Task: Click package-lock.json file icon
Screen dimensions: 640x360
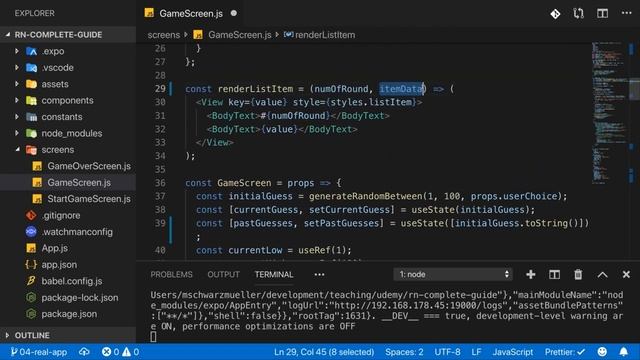Action: click(x=31, y=298)
